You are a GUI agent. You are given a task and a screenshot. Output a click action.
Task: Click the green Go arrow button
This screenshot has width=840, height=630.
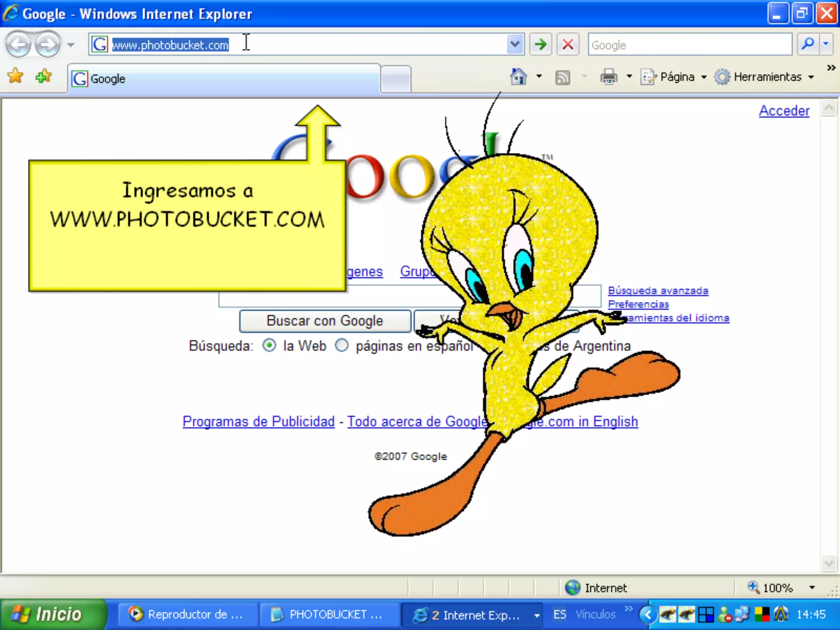coord(541,44)
